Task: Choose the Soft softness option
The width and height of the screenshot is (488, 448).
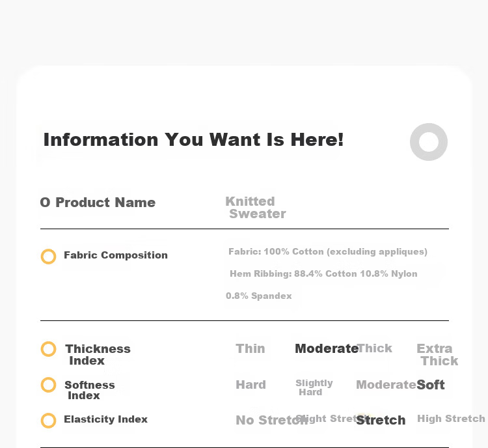Action: point(431,385)
